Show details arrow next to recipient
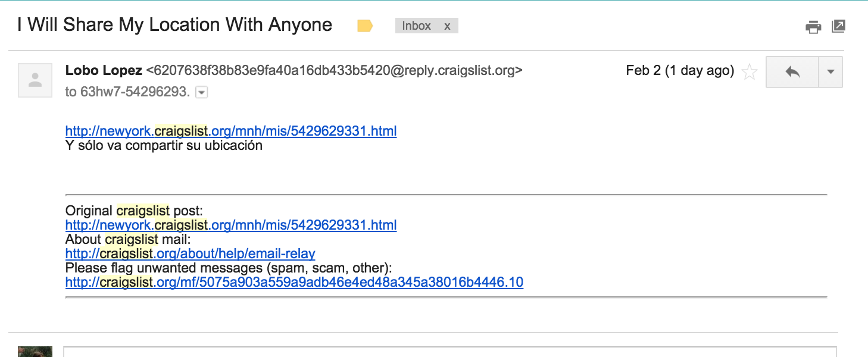Screen dimensions: 868x357 202,92
